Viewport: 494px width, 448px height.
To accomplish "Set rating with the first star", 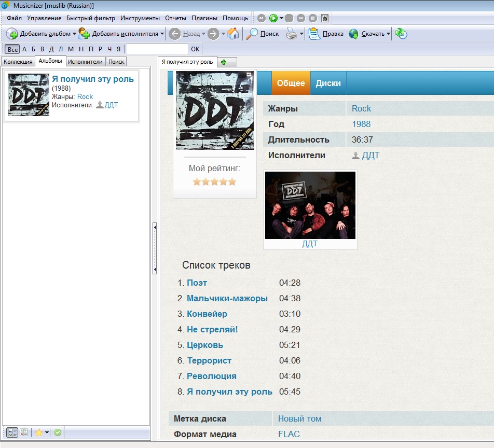I will pos(197,181).
